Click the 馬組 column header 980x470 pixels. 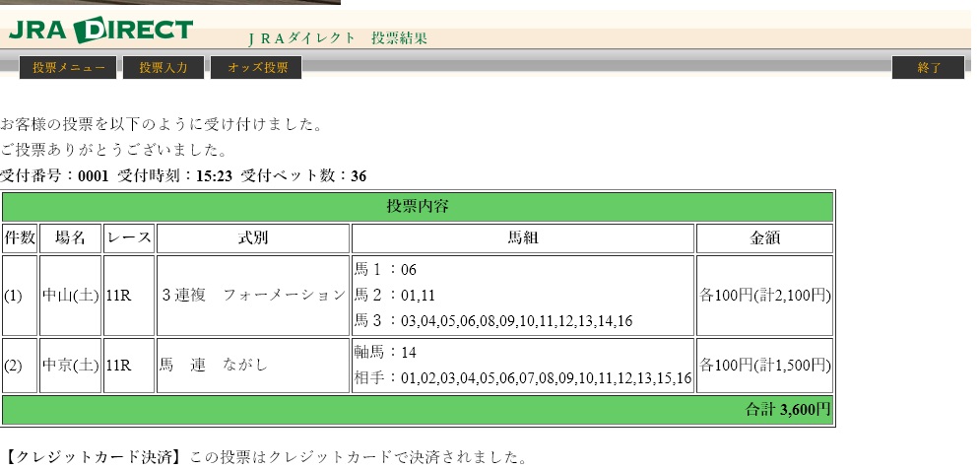(522, 238)
